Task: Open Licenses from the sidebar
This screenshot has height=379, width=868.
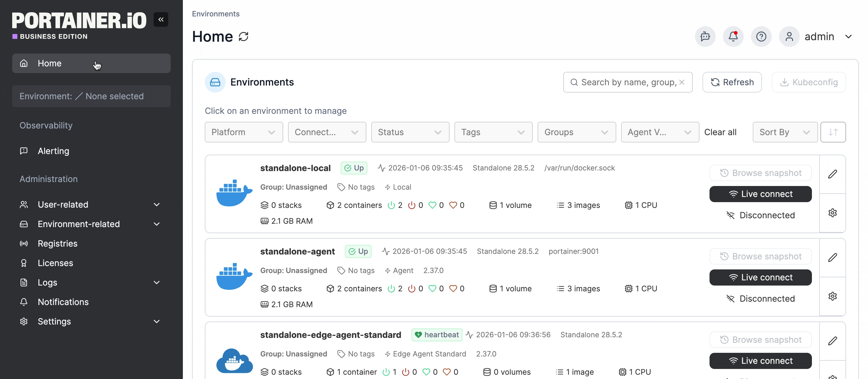Action: (x=55, y=263)
